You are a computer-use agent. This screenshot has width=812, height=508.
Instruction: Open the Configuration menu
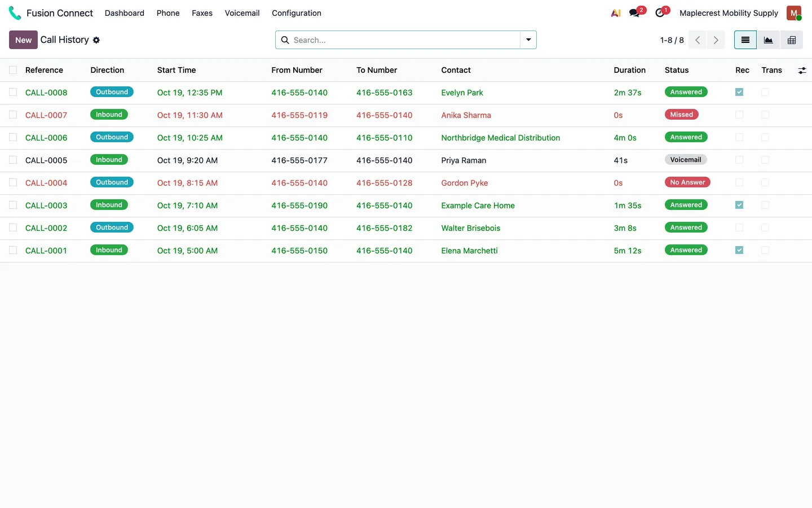pos(297,13)
